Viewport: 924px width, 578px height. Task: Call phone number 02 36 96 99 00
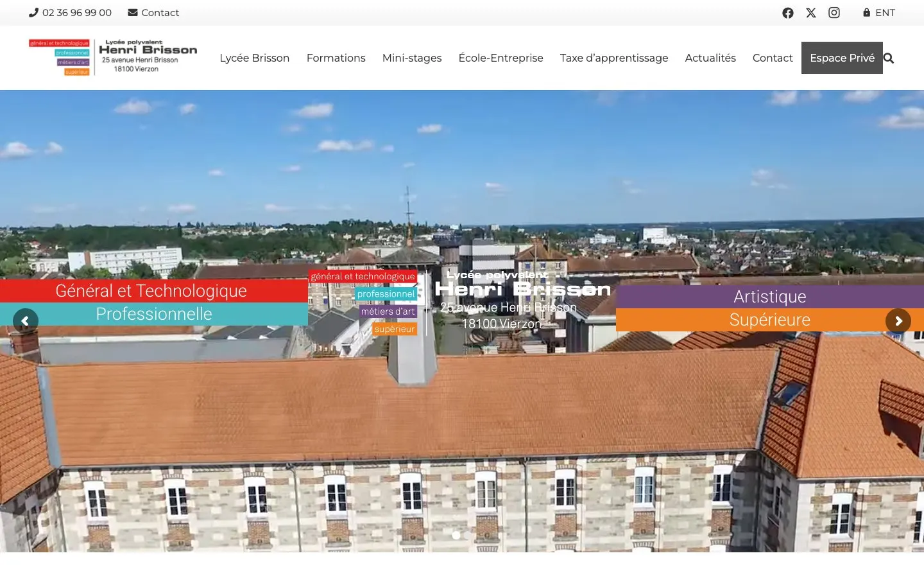point(71,13)
